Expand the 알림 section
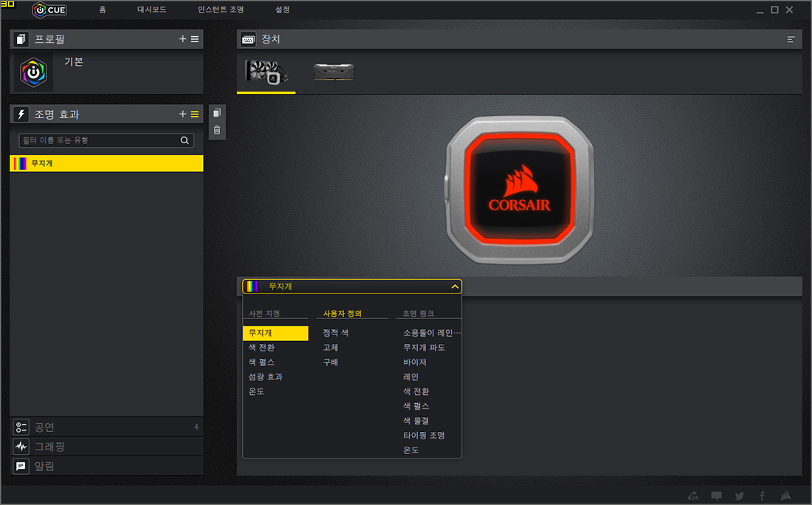 tap(106, 466)
